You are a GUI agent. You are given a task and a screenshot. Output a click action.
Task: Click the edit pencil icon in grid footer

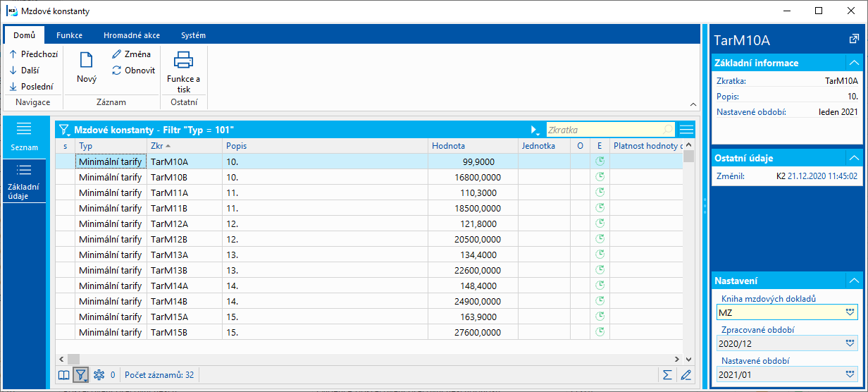686,374
